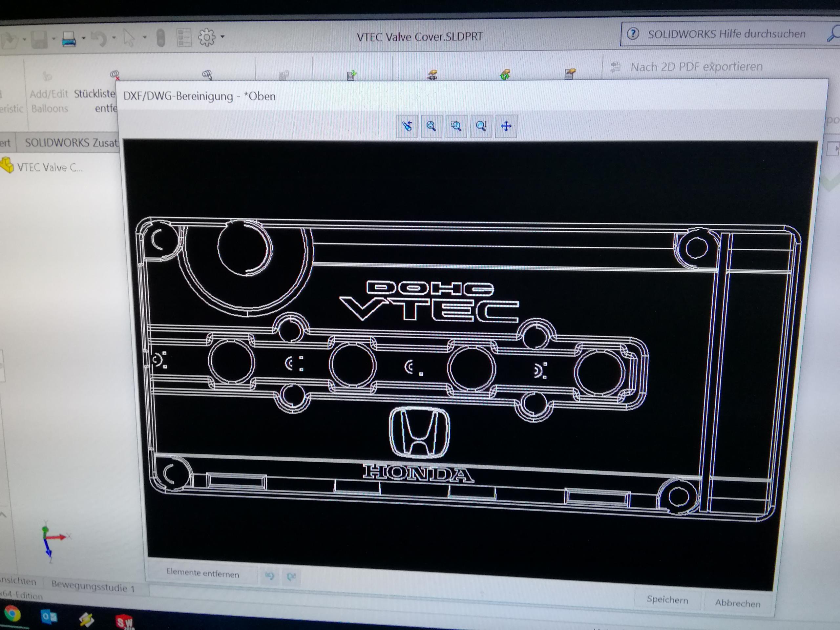Click the gold block with green refresh arrows icon
The height and width of the screenshot is (630, 840).
pos(505,74)
